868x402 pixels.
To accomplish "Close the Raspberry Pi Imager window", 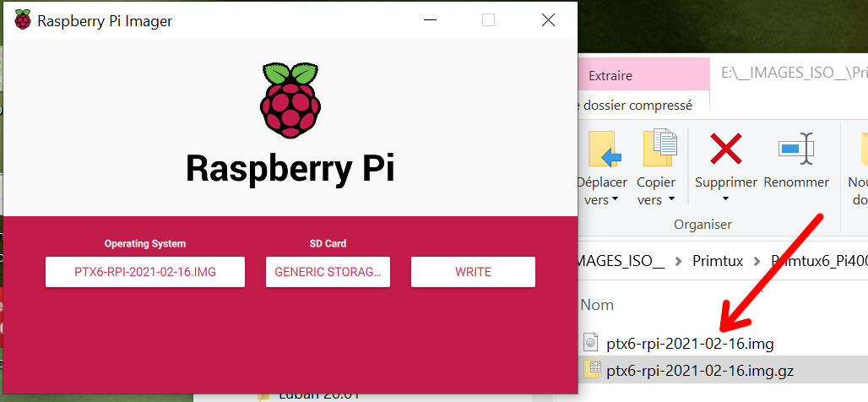I will (548, 20).
